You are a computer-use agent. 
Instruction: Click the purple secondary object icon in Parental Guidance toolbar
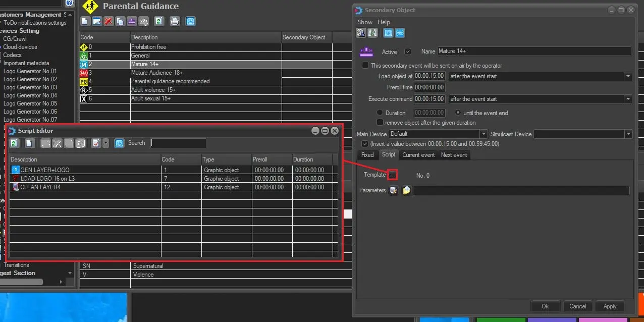pyautogui.click(x=132, y=21)
